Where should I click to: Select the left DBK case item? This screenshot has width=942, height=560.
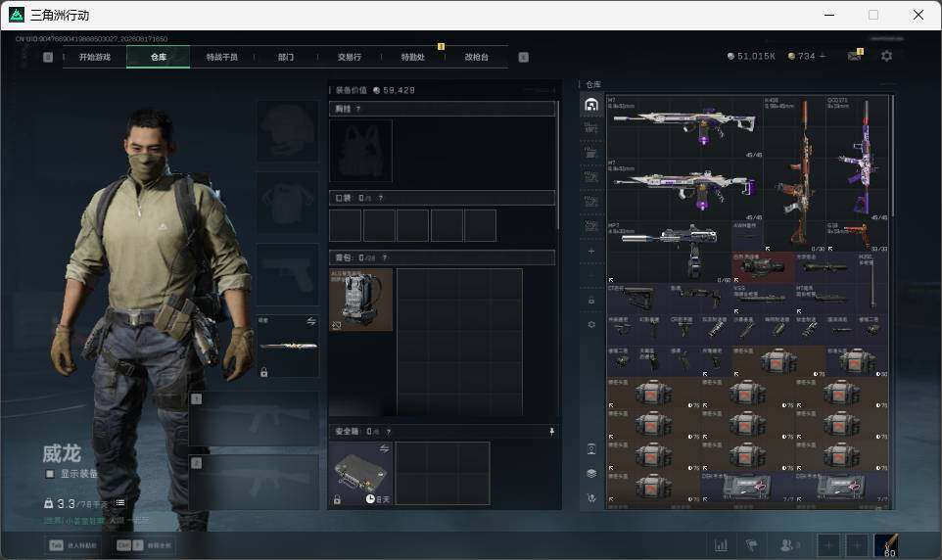[x=747, y=487]
